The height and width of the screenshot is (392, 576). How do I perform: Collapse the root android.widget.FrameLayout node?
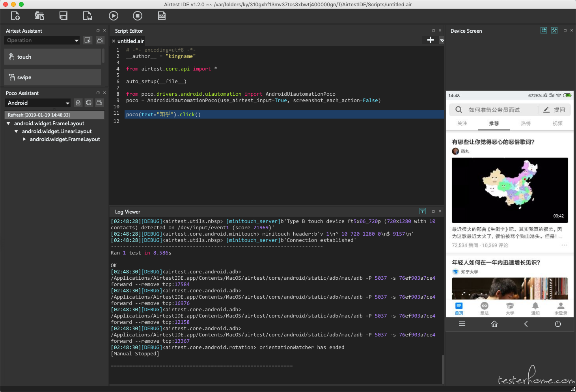click(x=8, y=123)
